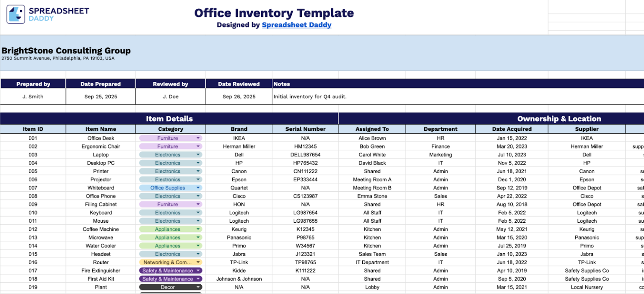Screen dimensions: 644x294
Task: Open the Office Supplies dropdown for Whiteboard
Action: click(198, 187)
